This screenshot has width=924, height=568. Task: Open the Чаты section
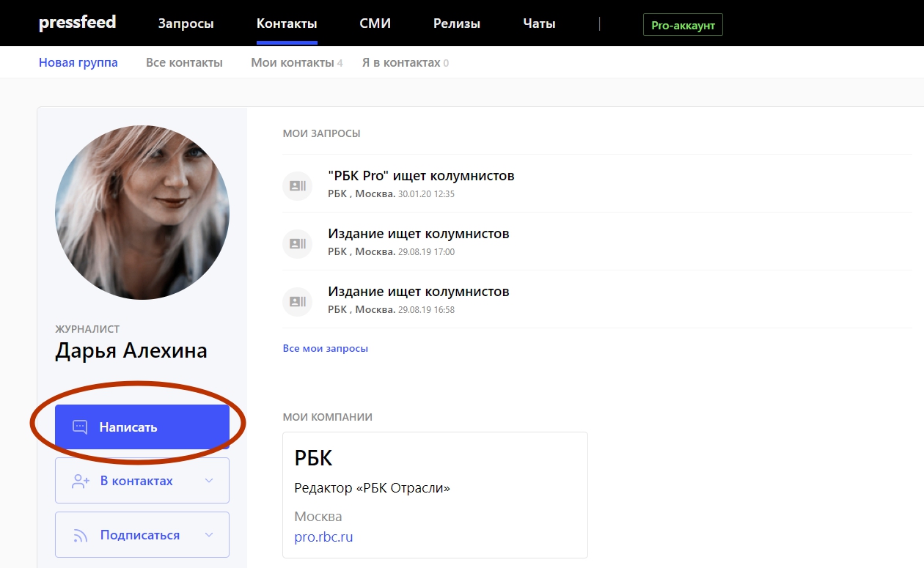[x=539, y=23]
